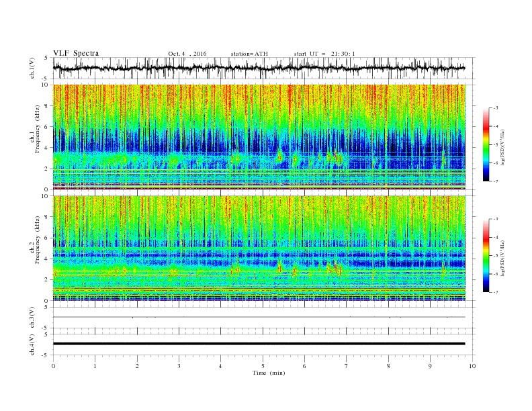This screenshot has height=411, width=532.
Task: Click the 'start UT = 21:30: 1' label
Action: [324, 54]
